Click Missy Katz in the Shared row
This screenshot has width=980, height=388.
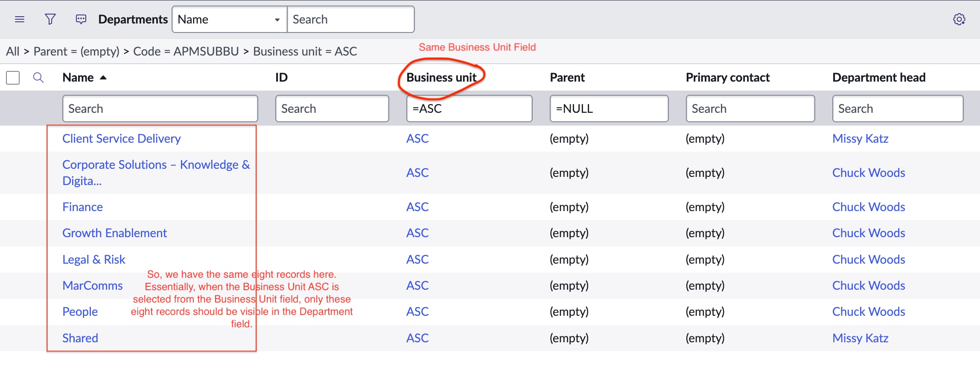coord(860,338)
